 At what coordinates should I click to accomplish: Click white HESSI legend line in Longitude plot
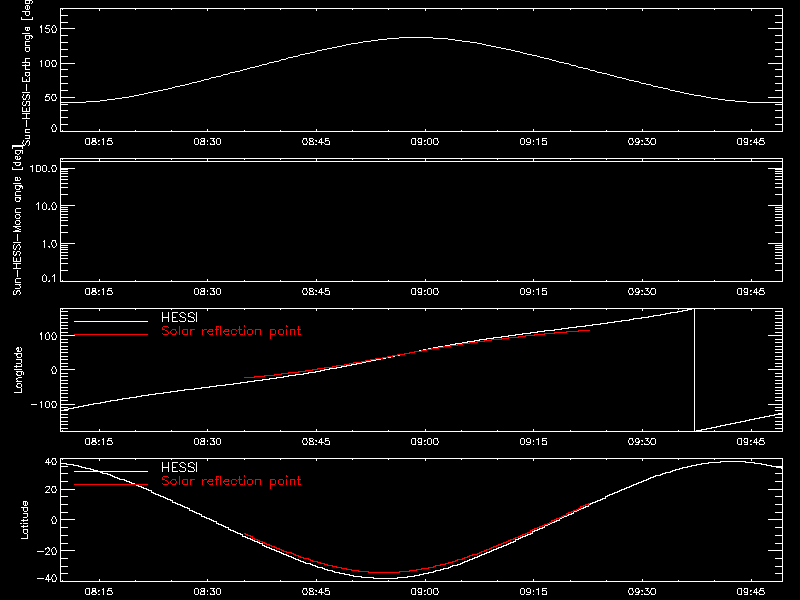[111, 321]
